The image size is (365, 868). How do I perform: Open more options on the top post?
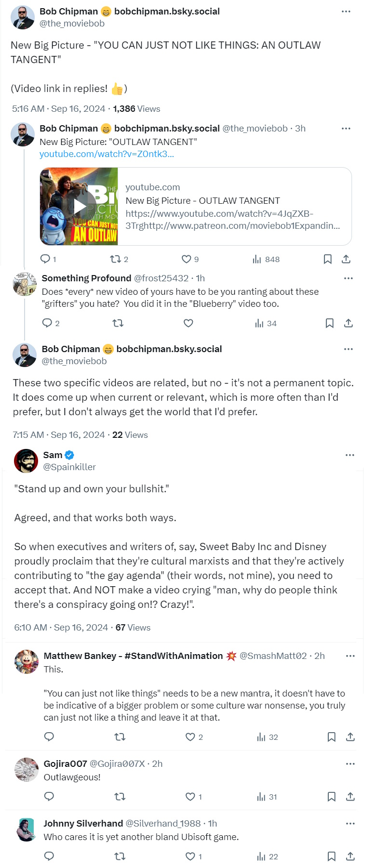(346, 11)
